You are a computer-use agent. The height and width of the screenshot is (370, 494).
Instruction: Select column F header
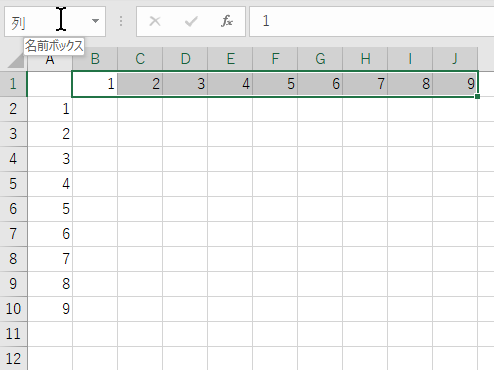pyautogui.click(x=275, y=59)
